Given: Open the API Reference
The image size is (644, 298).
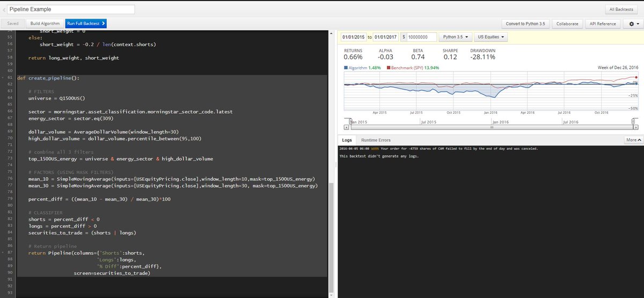Looking at the screenshot, I should (x=603, y=24).
